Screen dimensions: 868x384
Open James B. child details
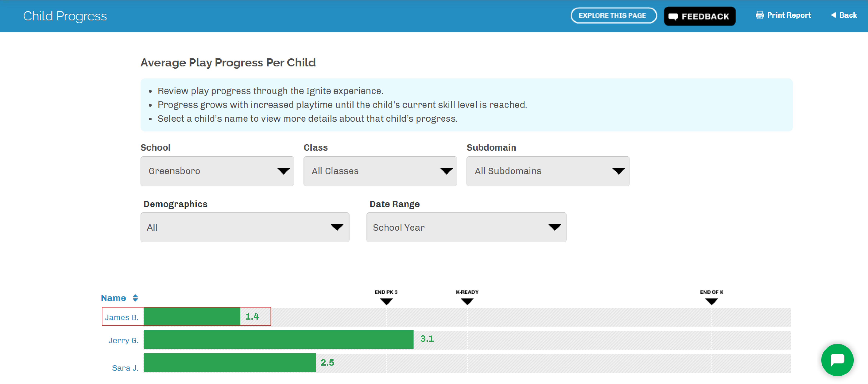pos(121,317)
